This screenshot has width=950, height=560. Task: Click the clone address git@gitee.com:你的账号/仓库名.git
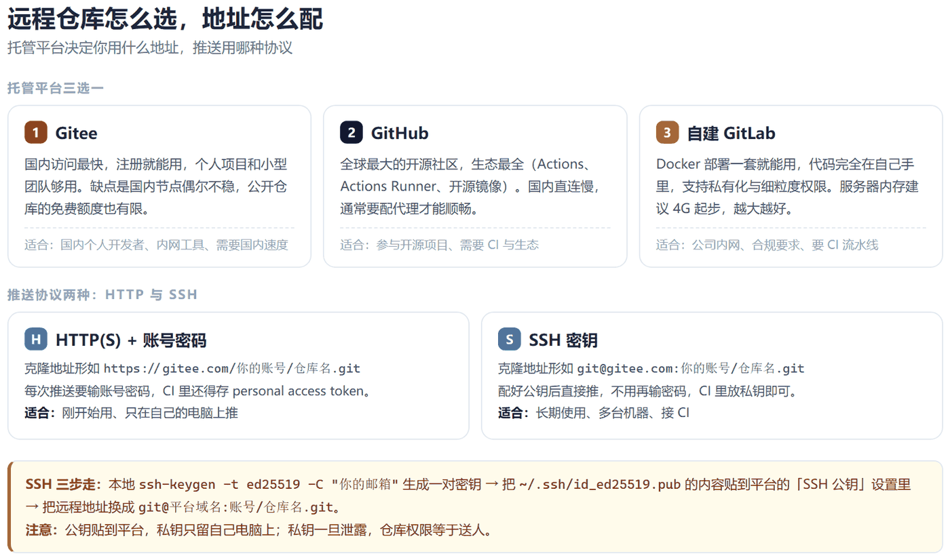691,369
